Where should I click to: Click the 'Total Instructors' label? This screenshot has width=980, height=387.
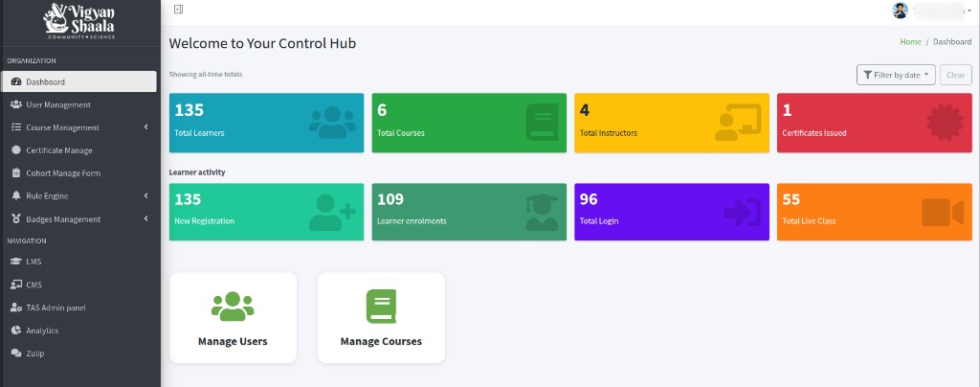tap(609, 133)
